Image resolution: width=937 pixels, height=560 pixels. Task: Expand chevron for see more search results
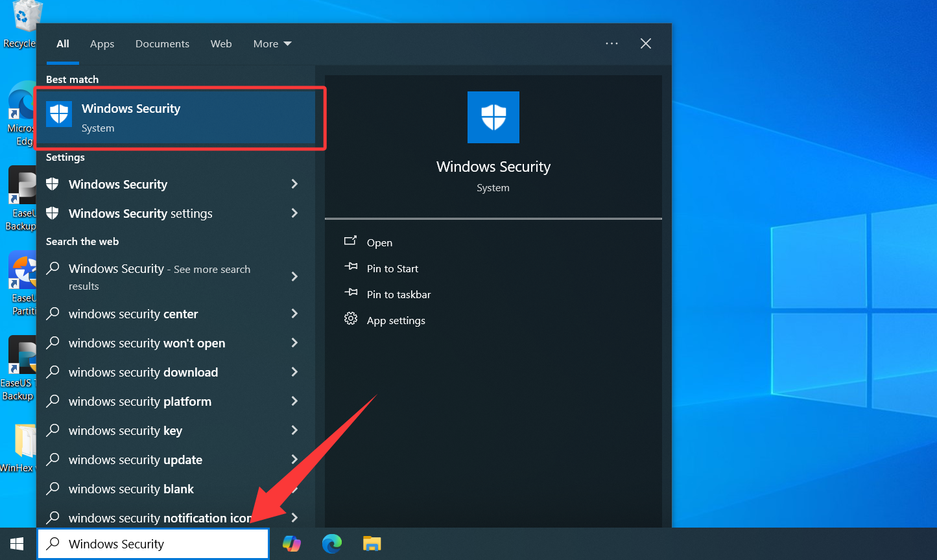click(295, 277)
